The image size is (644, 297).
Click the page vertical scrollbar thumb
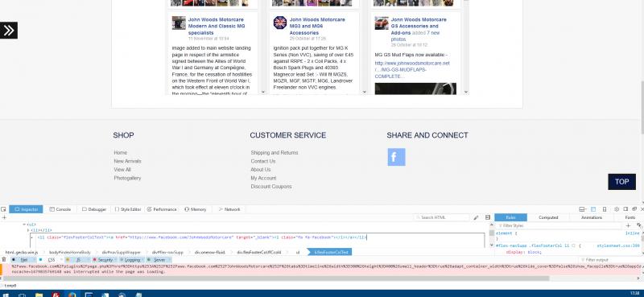pos(642,107)
